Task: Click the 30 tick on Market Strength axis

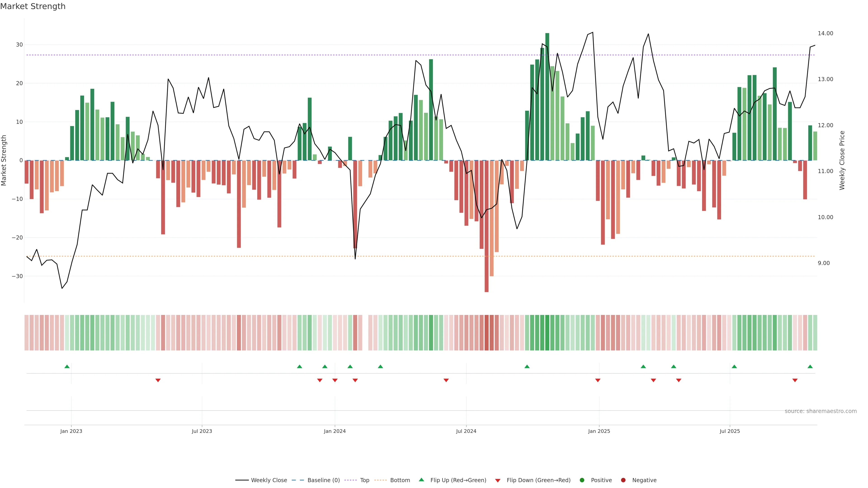Action: [19, 45]
